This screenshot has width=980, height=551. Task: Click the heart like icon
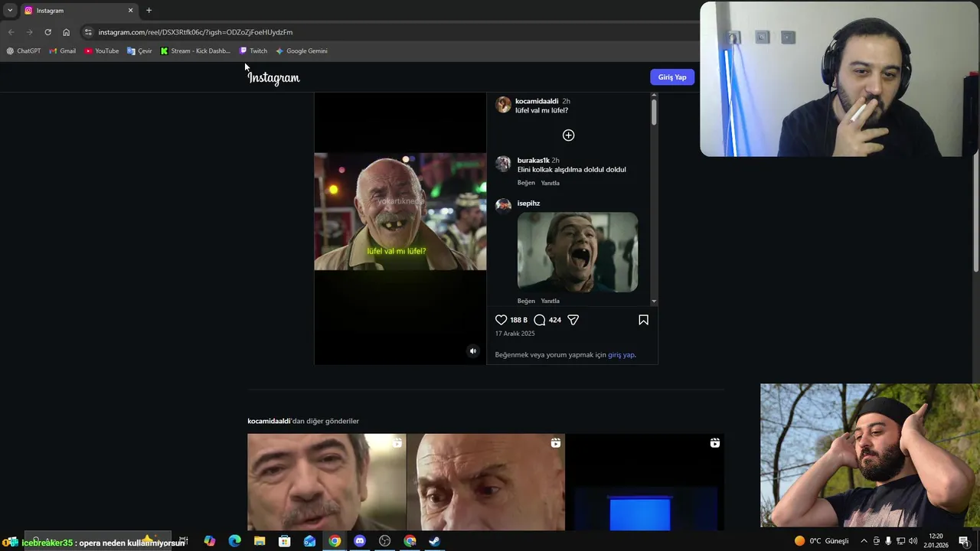501,320
